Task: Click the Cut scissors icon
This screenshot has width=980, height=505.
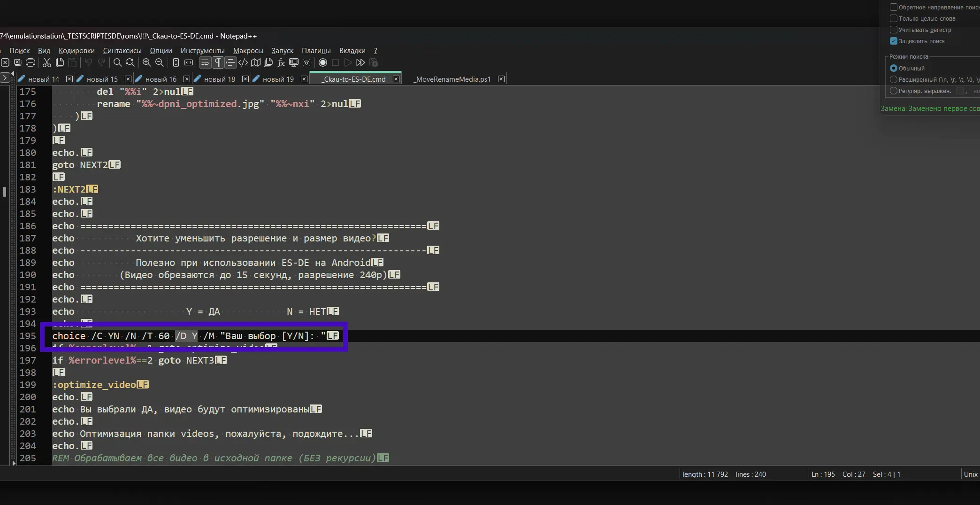Action: [x=47, y=62]
